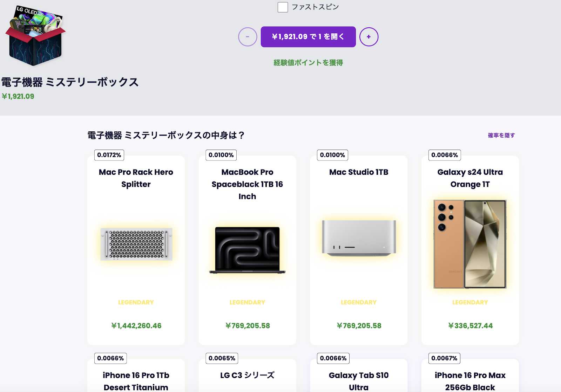This screenshot has width=561, height=392.
Task: Click the LEGENDARY label under Mac Studio
Action: tap(359, 302)
